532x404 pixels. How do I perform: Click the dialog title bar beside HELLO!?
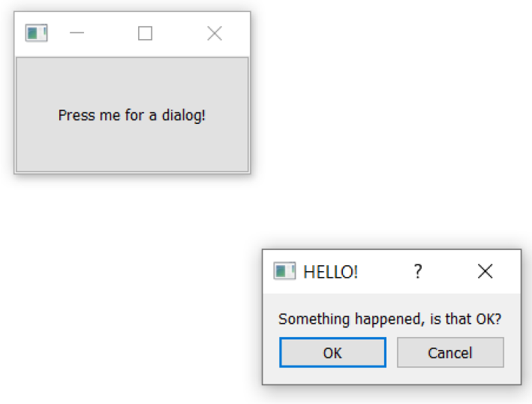coord(383,272)
